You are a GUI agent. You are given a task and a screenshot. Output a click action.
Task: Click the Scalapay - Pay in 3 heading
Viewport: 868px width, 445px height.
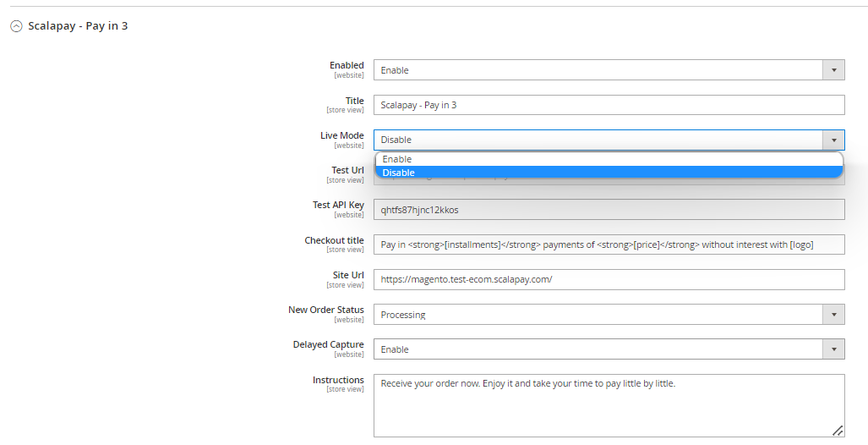coord(78,25)
